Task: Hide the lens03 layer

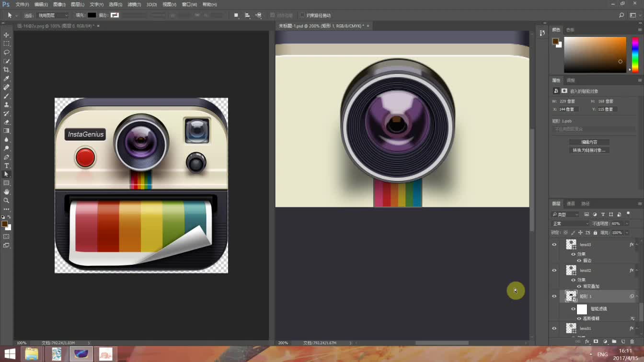Action: pyautogui.click(x=554, y=245)
